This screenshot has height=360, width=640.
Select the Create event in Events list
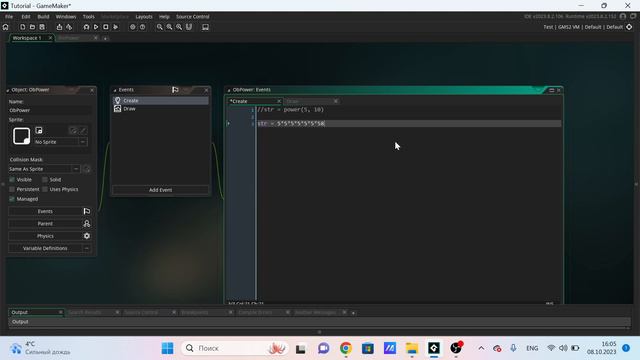(160, 100)
